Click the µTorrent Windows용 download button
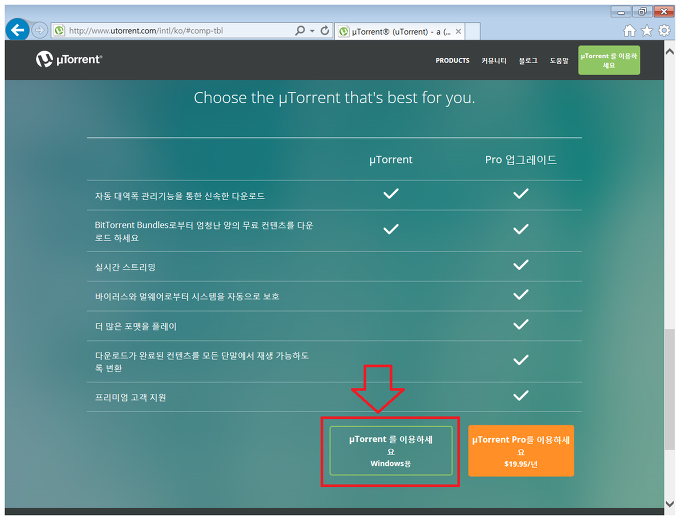 pyautogui.click(x=391, y=451)
